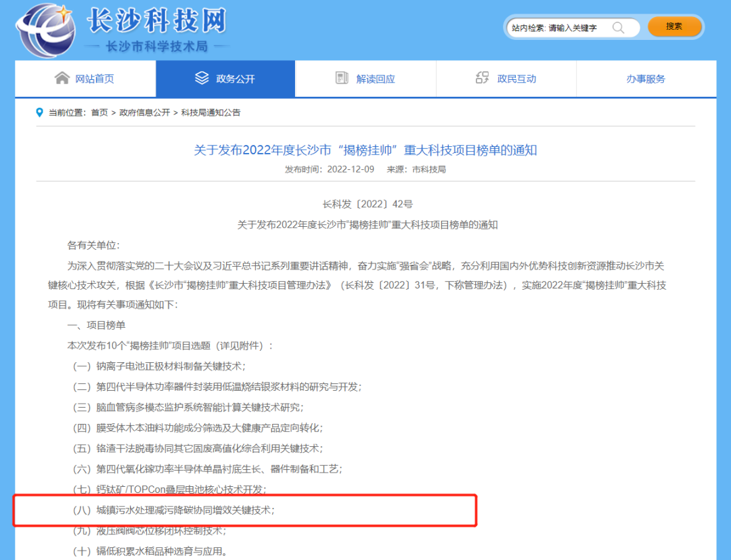This screenshot has width=731, height=560.
Task: Click the document icon beside 解读回应
Action: pos(342,79)
